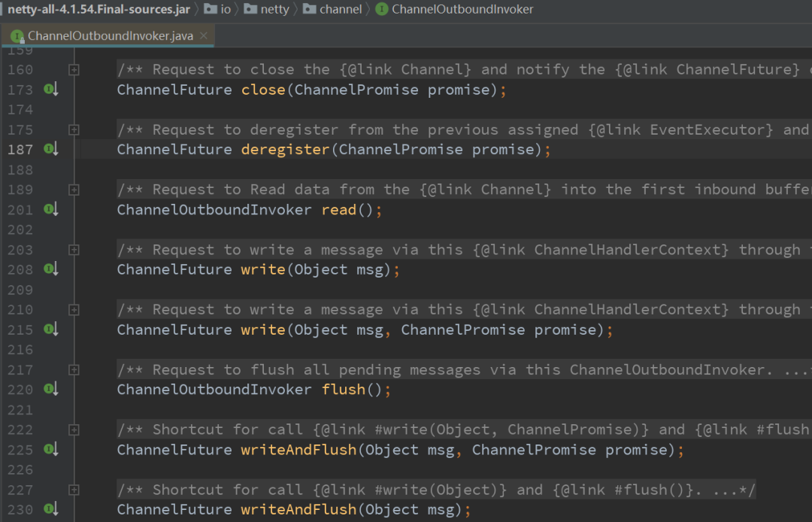Click the implemented-method gutter icon on line 225

(x=51, y=450)
